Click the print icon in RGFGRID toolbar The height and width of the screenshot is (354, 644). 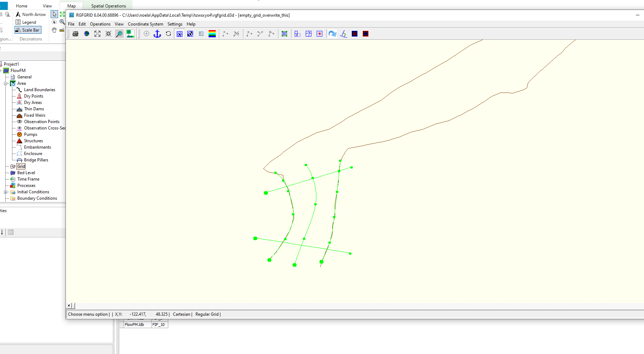coord(75,34)
